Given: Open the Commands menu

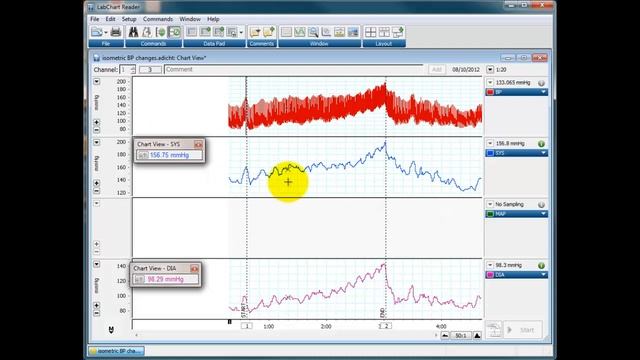Looking at the screenshot, I should click(x=158, y=19).
